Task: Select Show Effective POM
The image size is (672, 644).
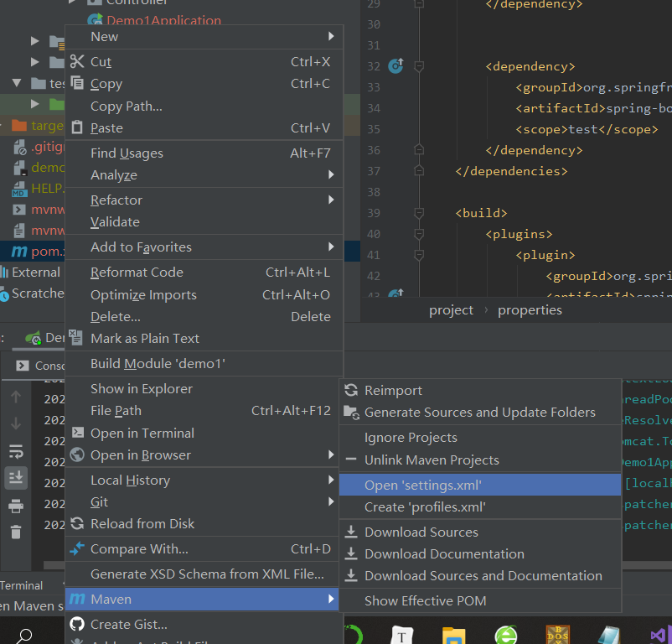Action: [x=480, y=600]
